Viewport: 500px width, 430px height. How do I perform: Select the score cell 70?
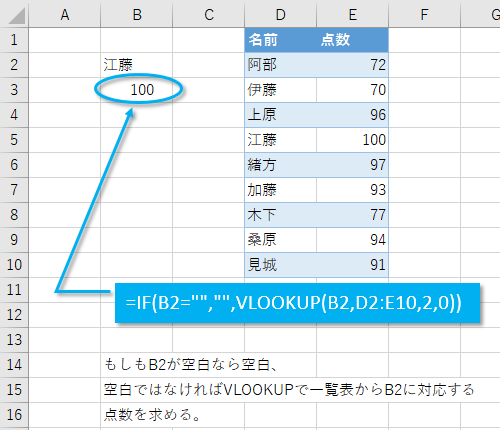pos(353,90)
